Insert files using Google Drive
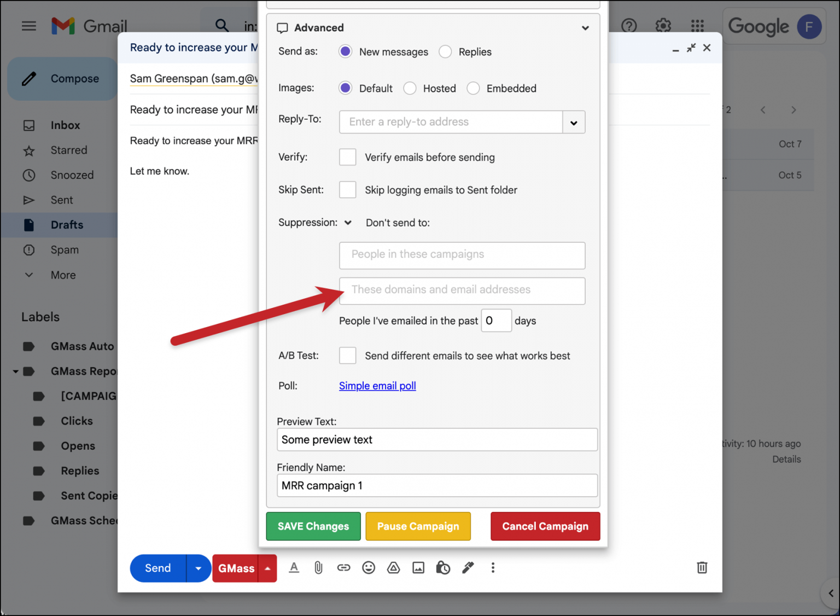The height and width of the screenshot is (616, 840). pyautogui.click(x=393, y=568)
